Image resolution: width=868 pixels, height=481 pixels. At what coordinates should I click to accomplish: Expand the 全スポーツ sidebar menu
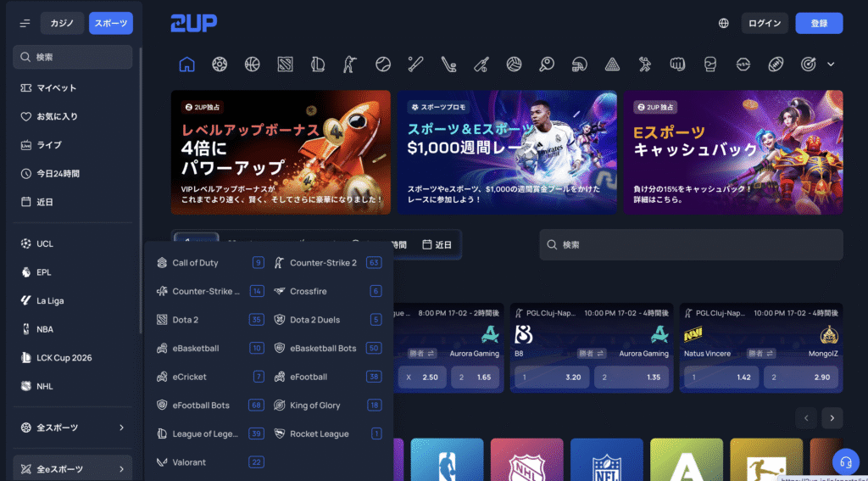point(73,428)
